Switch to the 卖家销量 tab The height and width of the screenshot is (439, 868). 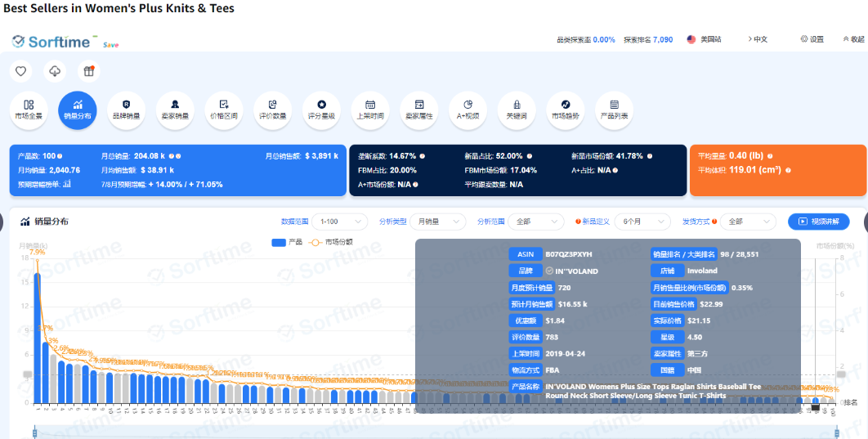[x=175, y=110]
